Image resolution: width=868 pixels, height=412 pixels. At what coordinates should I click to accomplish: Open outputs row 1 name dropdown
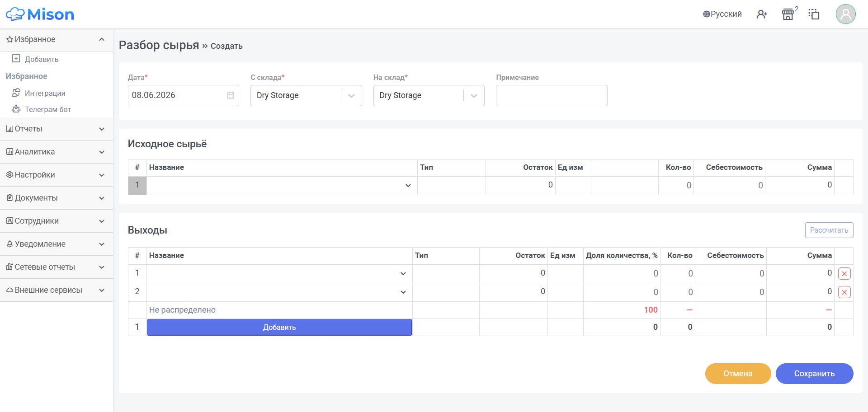tap(279, 273)
